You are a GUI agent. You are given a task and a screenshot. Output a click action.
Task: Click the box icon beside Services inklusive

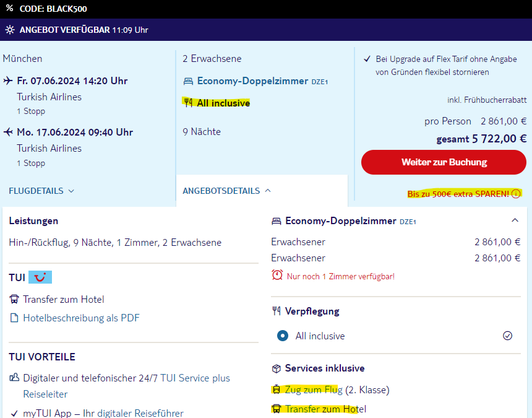tap(277, 368)
